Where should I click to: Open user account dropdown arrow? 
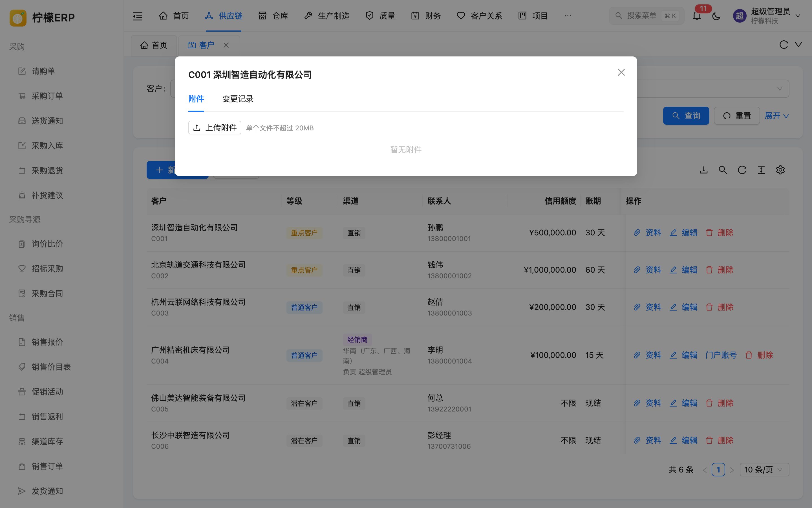[x=798, y=16]
